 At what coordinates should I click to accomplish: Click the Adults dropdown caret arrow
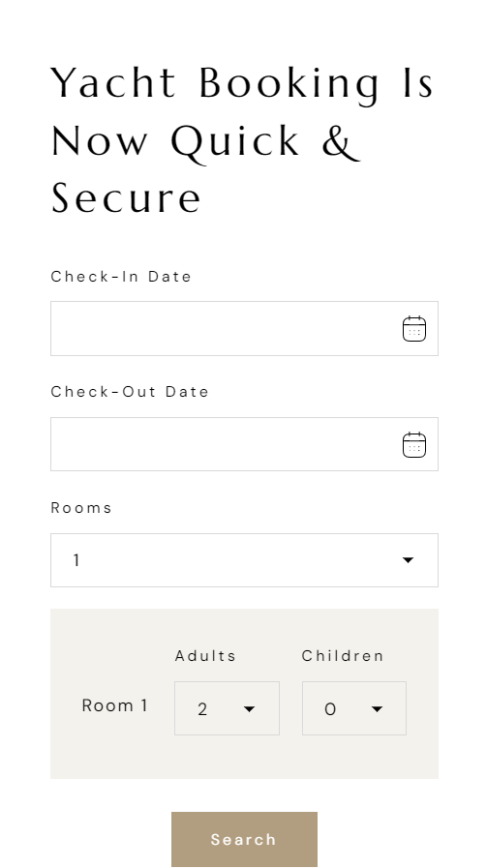point(250,709)
